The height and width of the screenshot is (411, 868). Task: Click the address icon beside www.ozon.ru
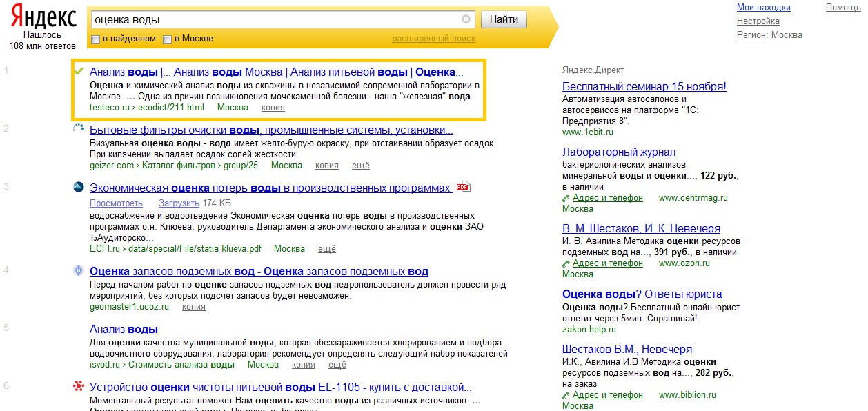566,263
